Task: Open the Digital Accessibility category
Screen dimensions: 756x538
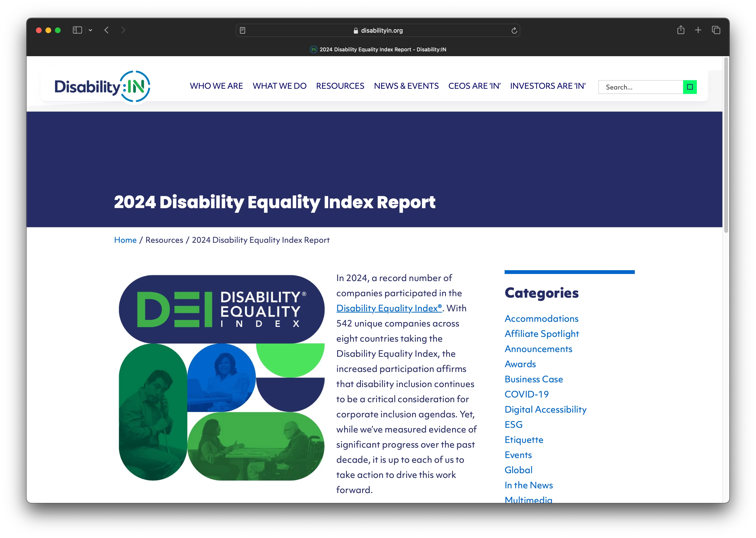Action: tap(546, 410)
